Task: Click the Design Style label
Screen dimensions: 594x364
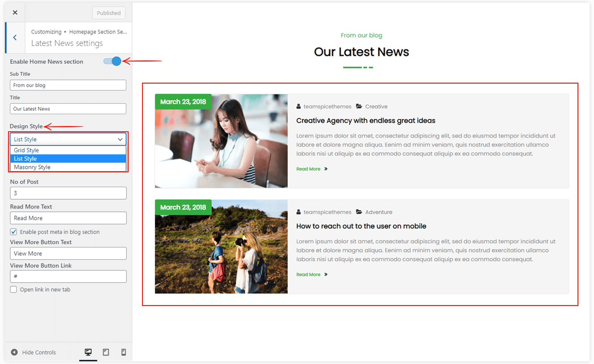Action: click(x=26, y=126)
